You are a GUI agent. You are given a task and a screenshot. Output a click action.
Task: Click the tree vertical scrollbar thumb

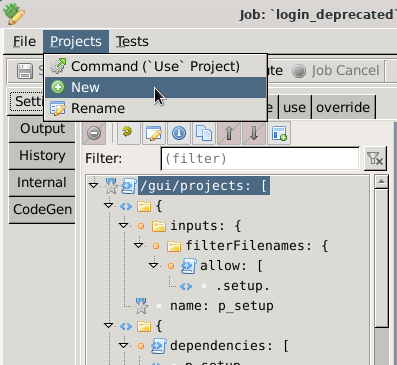point(381,258)
